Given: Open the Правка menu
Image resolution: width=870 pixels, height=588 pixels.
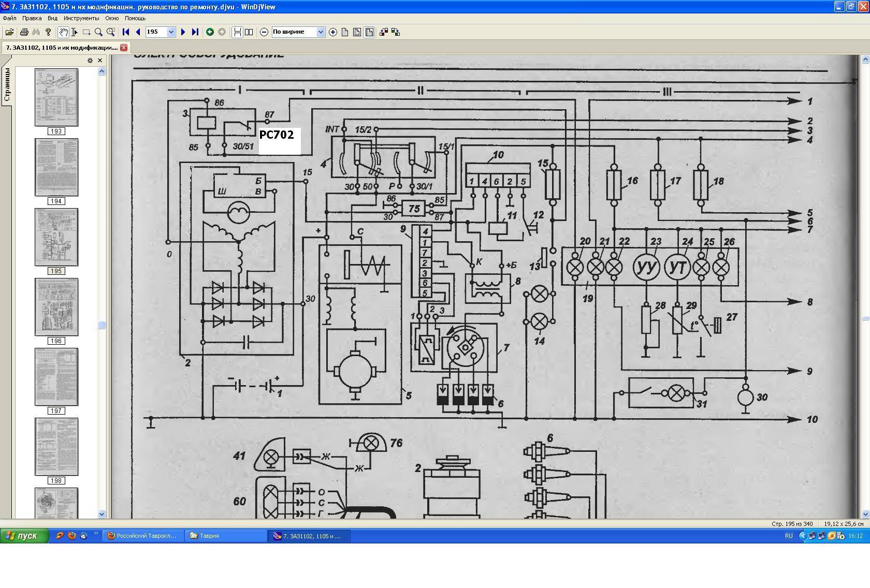Looking at the screenshot, I should (32, 18).
